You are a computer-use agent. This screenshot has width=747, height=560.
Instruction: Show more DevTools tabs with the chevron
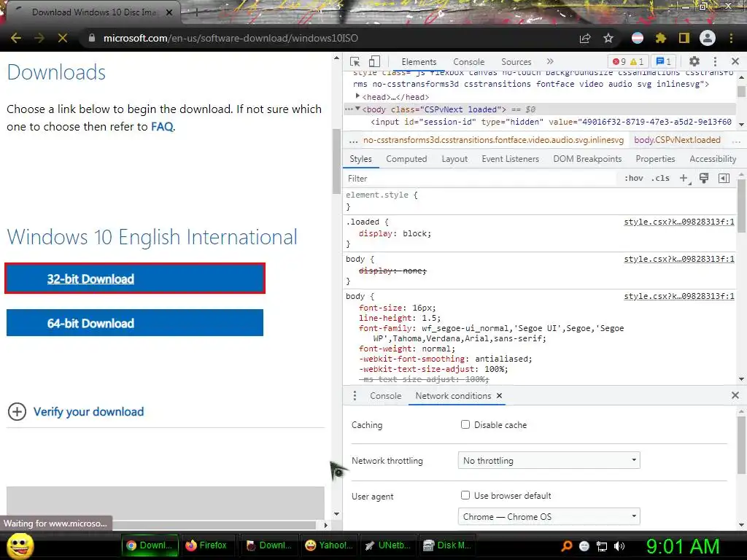click(x=550, y=61)
